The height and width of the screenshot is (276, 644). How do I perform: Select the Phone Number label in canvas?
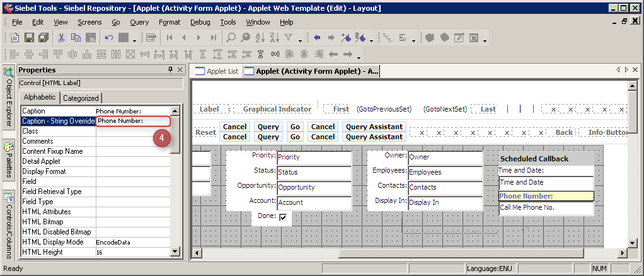click(546, 197)
